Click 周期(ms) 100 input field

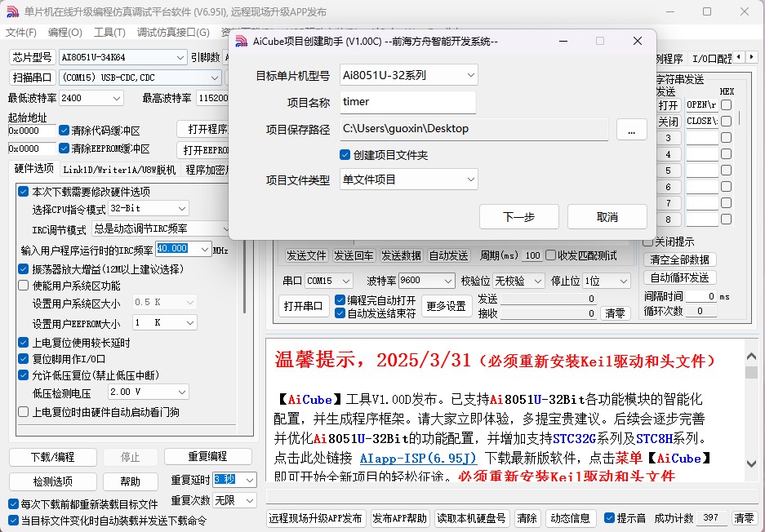[x=531, y=255]
